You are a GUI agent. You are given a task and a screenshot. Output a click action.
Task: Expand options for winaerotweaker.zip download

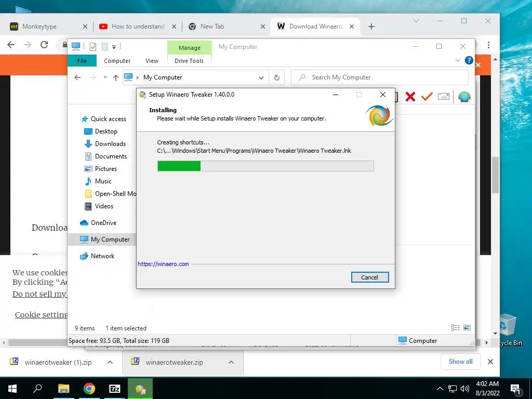pos(231,362)
